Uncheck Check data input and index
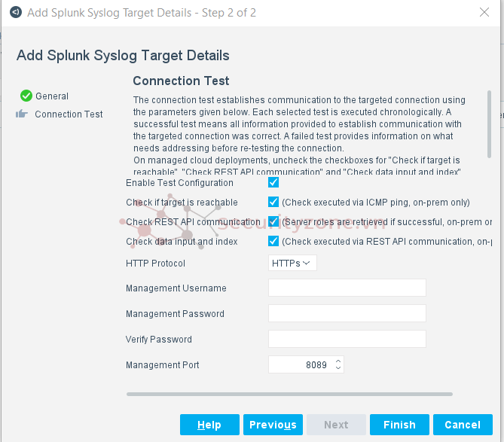Screen dimensions: 504x442 pyautogui.click(x=273, y=241)
